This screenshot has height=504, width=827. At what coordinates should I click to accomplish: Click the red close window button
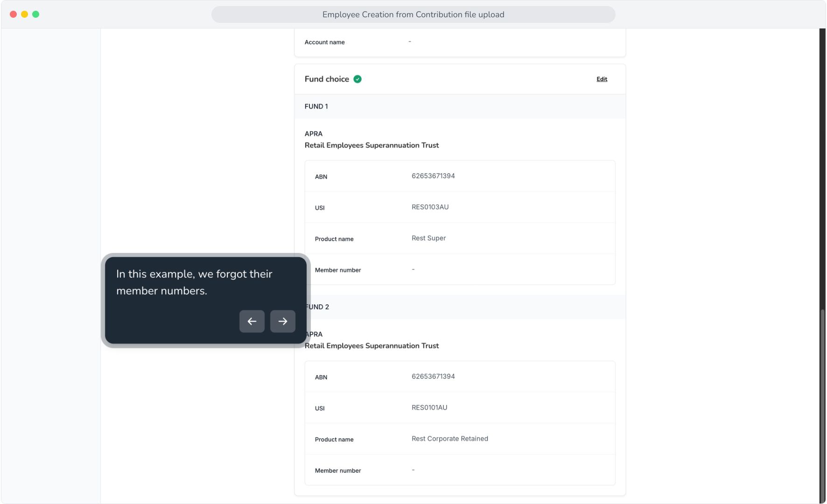coord(14,14)
